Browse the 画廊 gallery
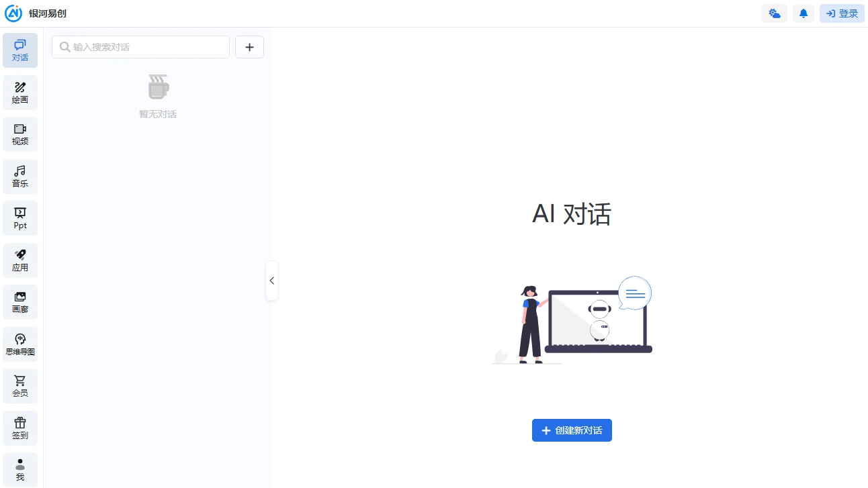868x488 pixels. point(20,301)
